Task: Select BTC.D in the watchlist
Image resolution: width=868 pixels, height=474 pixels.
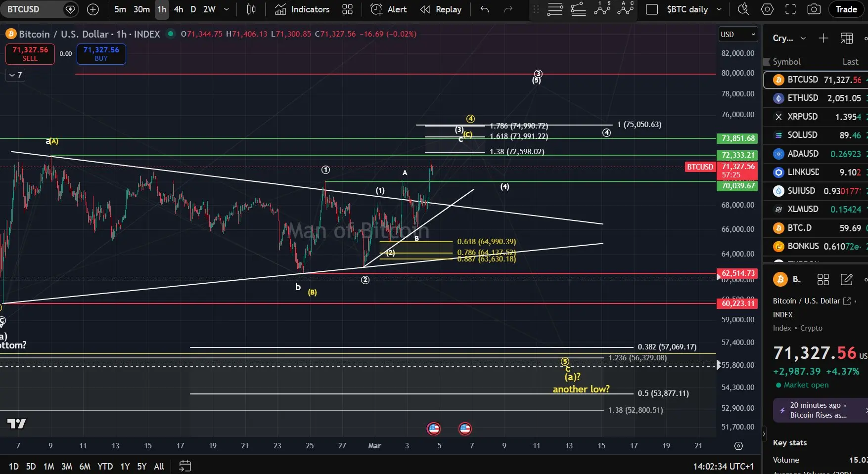Action: [816, 228]
